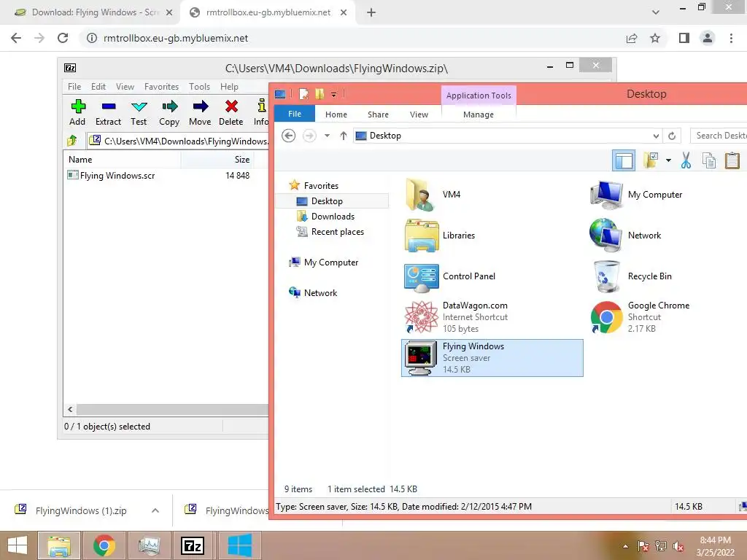Refresh the Desktop folder view

[672, 136]
